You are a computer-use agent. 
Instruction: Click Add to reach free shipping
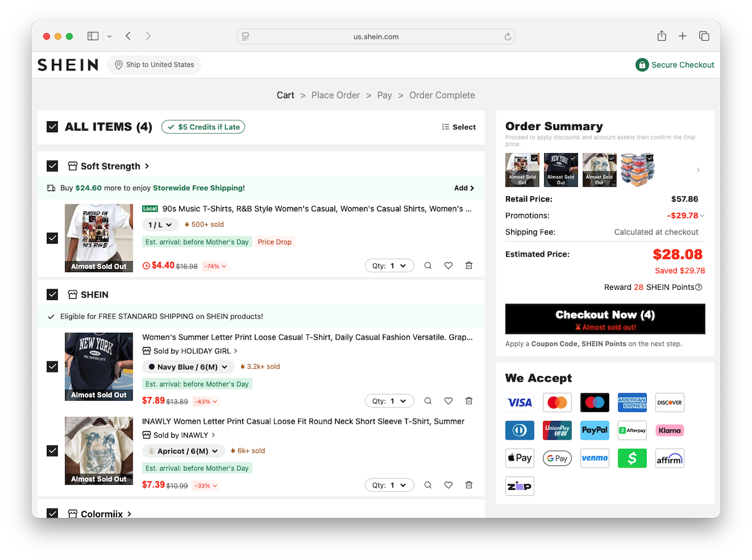click(x=464, y=188)
